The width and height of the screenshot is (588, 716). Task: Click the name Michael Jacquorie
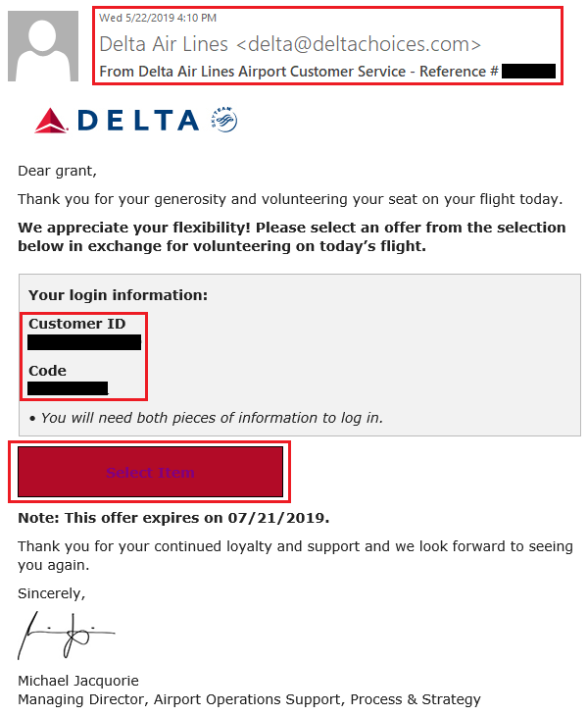tap(78, 681)
